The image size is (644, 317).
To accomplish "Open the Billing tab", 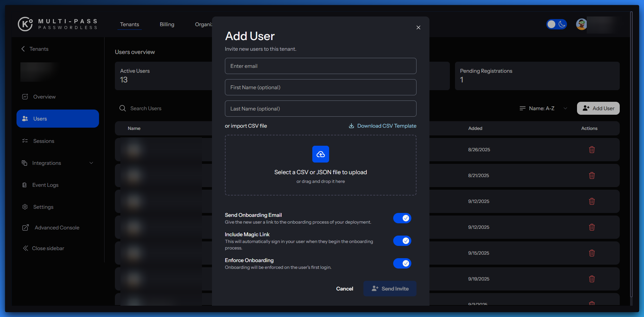I will [x=167, y=24].
